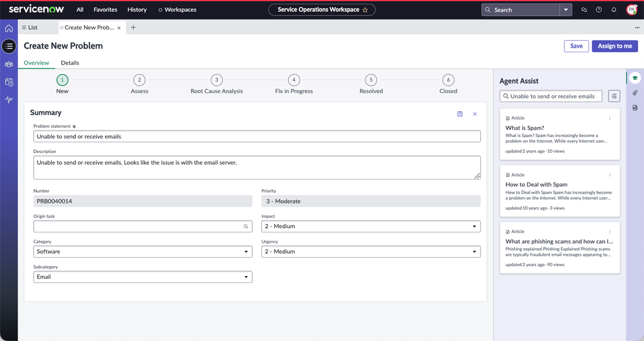Click the Description text area

pyautogui.click(x=257, y=168)
